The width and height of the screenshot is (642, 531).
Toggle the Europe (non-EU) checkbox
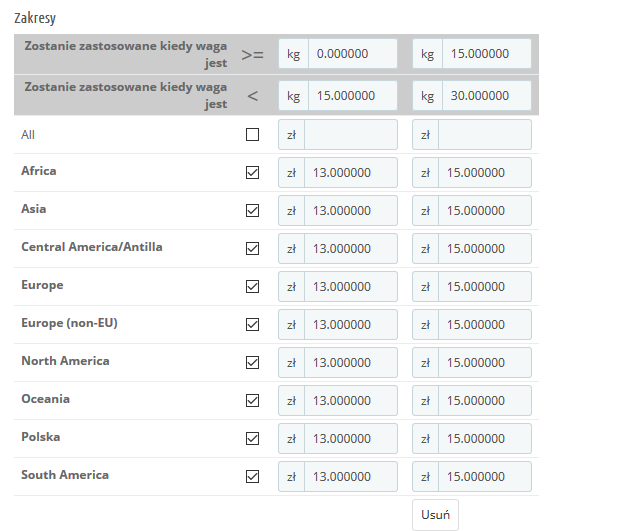pyautogui.click(x=252, y=325)
